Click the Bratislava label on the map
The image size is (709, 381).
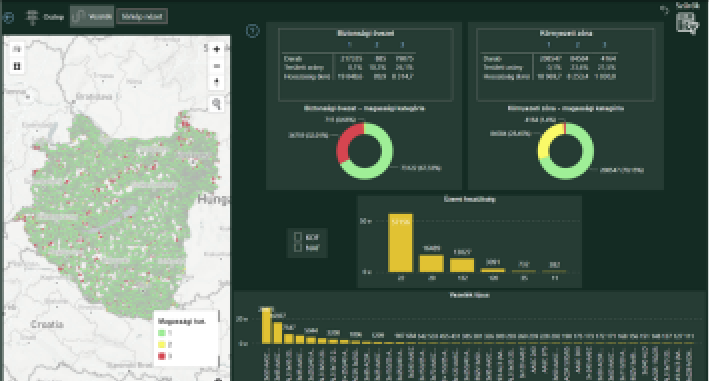pyautogui.click(x=94, y=96)
